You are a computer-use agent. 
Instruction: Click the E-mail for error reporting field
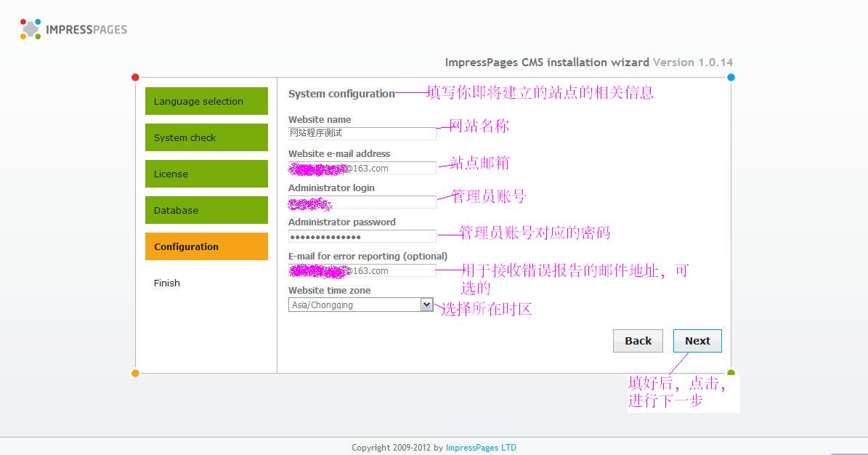[x=362, y=270]
